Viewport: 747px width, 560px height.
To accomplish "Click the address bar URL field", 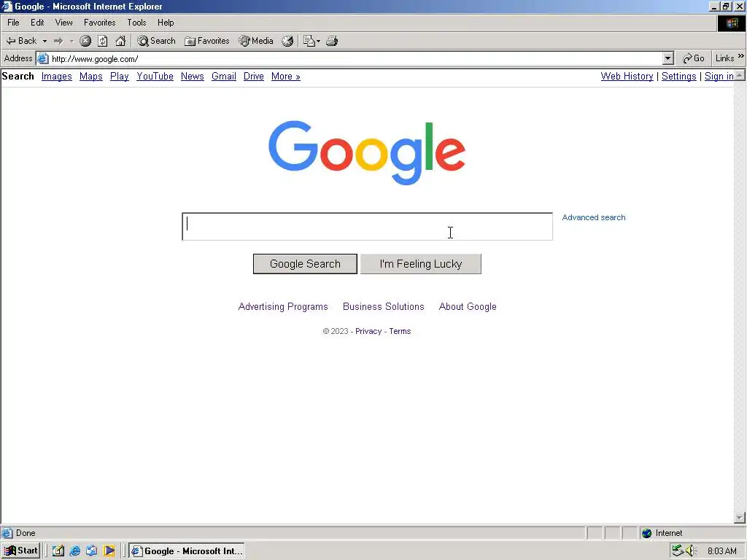I will pos(356,58).
